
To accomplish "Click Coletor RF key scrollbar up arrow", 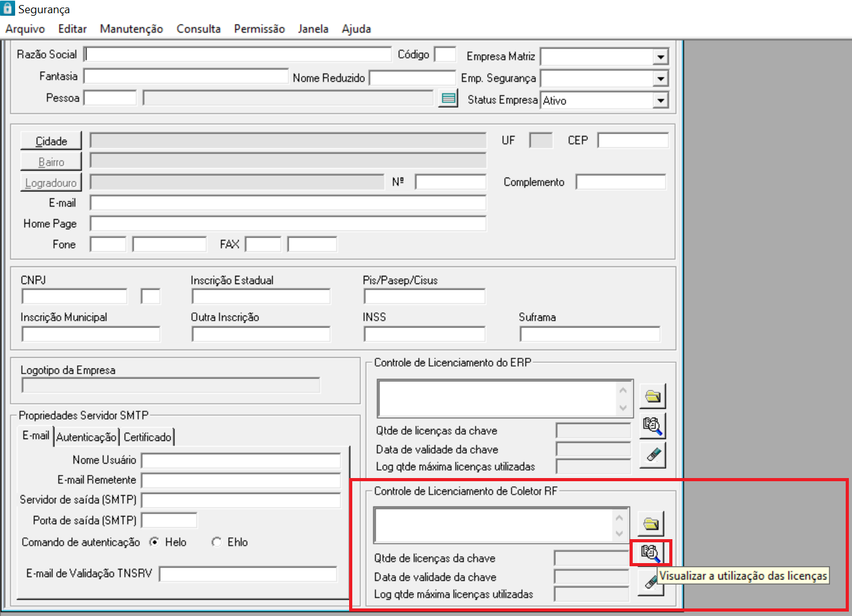I will pyautogui.click(x=619, y=518).
